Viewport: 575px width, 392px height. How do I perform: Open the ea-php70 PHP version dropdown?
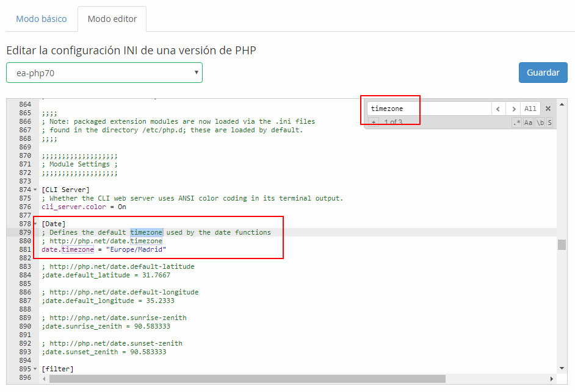pyautogui.click(x=104, y=73)
